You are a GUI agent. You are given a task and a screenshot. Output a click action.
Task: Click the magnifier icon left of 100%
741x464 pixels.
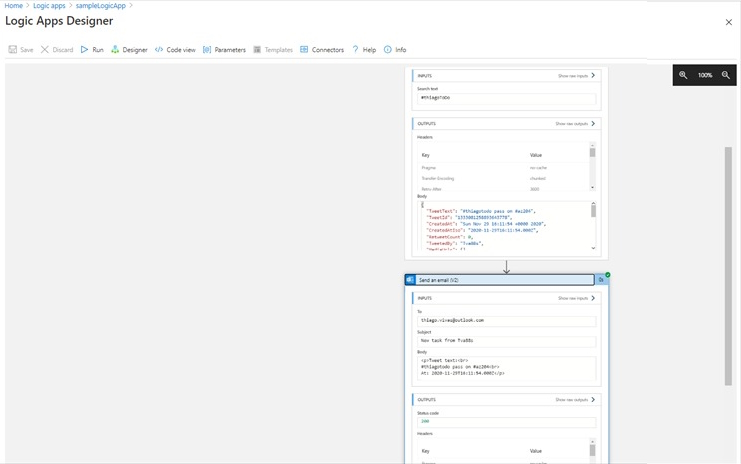pos(683,75)
